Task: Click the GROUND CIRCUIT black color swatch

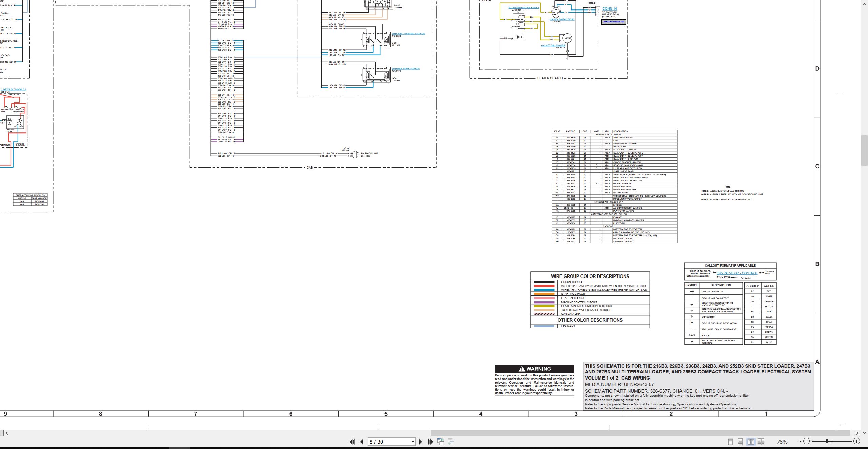Action: (544, 282)
